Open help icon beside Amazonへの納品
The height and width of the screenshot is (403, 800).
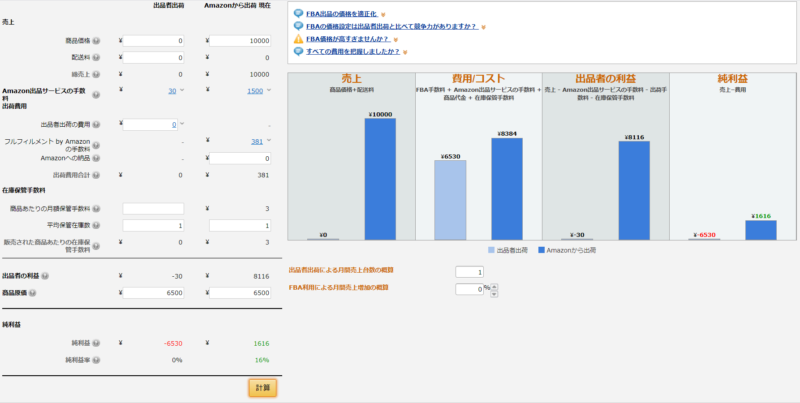pos(96,159)
